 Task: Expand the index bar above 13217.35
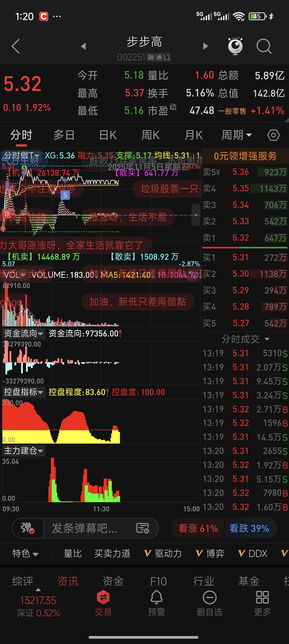coord(38,590)
